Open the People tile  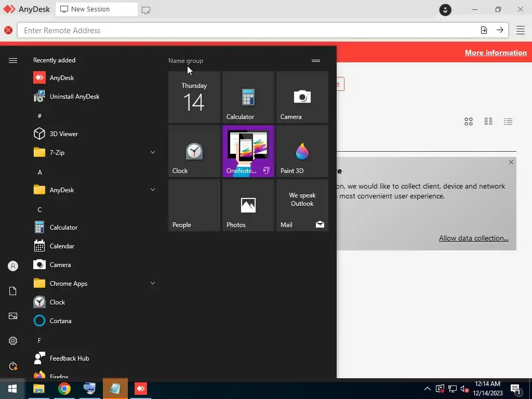point(194,205)
